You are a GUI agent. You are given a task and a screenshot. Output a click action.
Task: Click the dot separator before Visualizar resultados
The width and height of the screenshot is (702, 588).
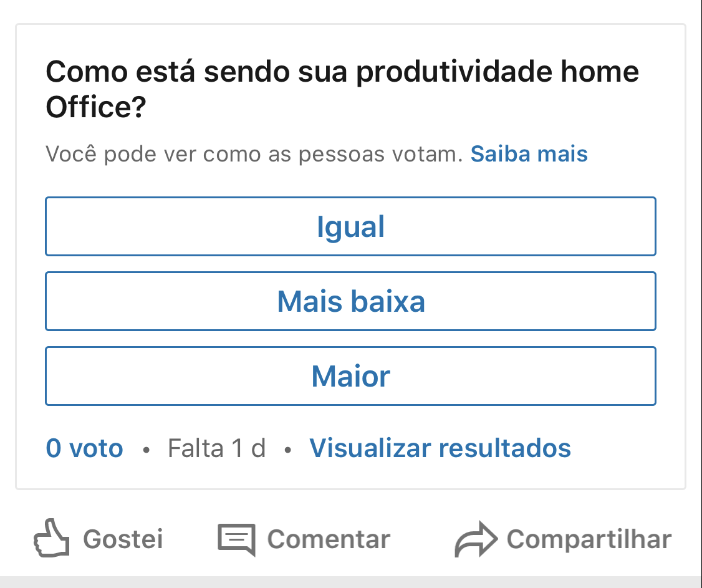click(288, 449)
